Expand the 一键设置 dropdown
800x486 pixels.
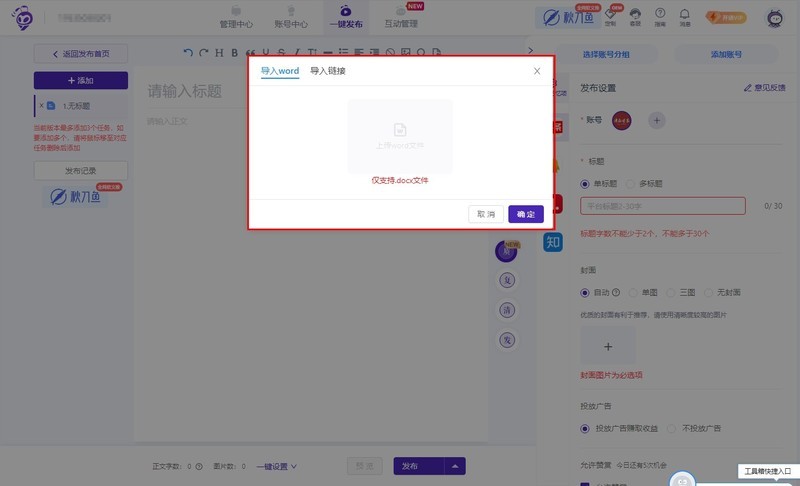point(277,467)
